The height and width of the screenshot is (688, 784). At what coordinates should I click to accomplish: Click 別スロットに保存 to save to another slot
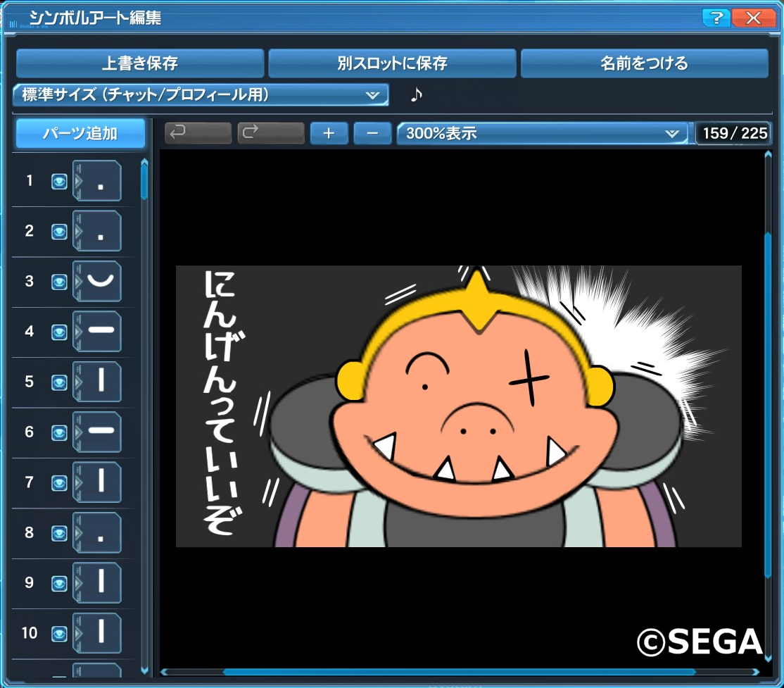(x=392, y=63)
